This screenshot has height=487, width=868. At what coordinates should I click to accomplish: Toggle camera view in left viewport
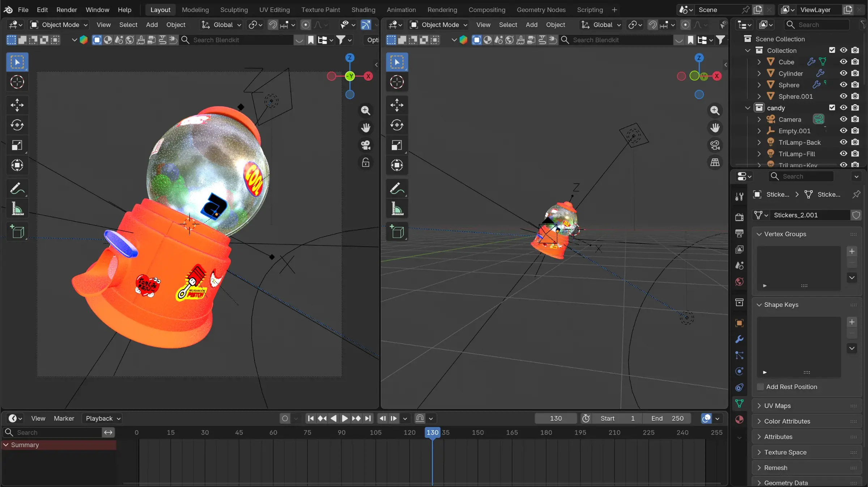366,145
